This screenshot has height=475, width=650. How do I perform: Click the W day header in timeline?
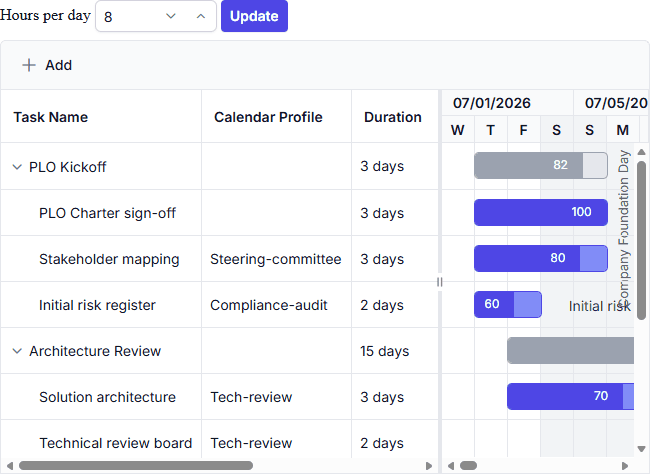(458, 130)
